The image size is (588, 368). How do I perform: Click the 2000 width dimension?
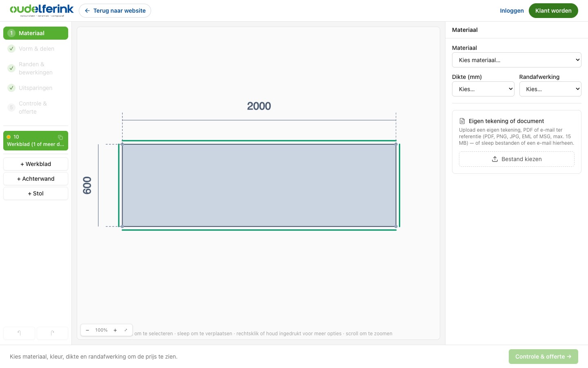tap(259, 106)
